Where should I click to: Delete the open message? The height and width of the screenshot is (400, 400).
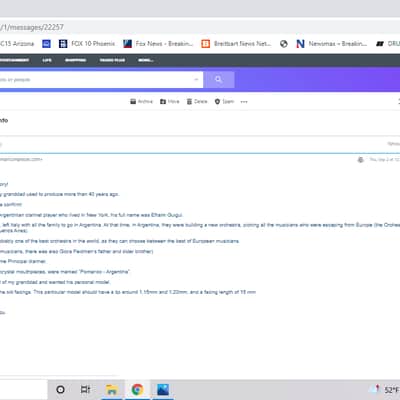[x=197, y=101]
